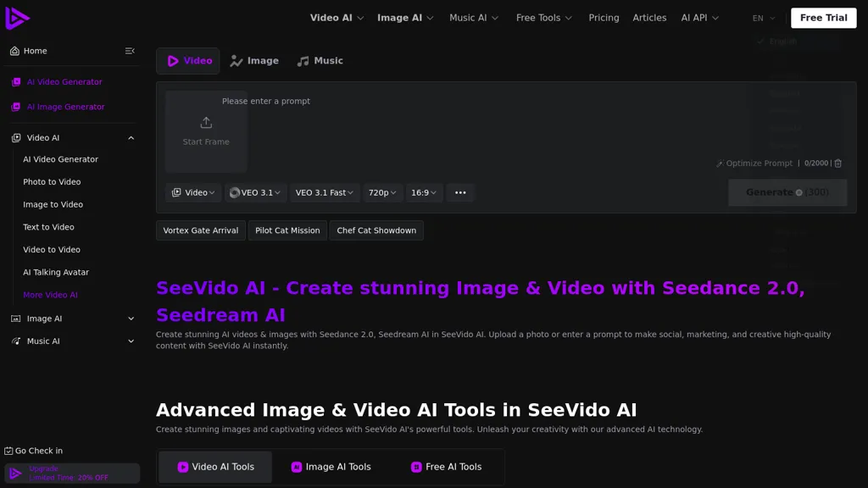Open the EN language selector
This screenshot has width=868, height=488.
(x=764, y=19)
